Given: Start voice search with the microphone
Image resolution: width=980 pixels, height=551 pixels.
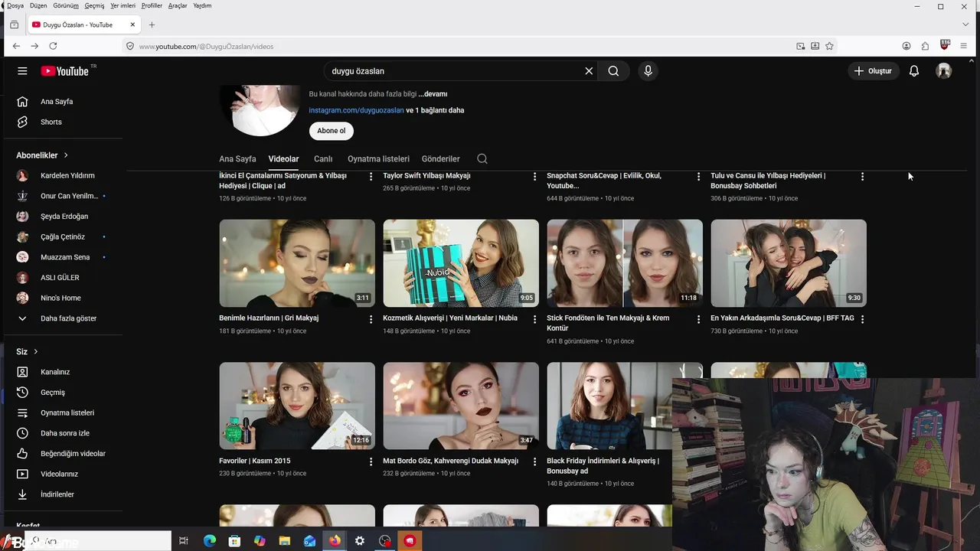Looking at the screenshot, I should [x=648, y=71].
